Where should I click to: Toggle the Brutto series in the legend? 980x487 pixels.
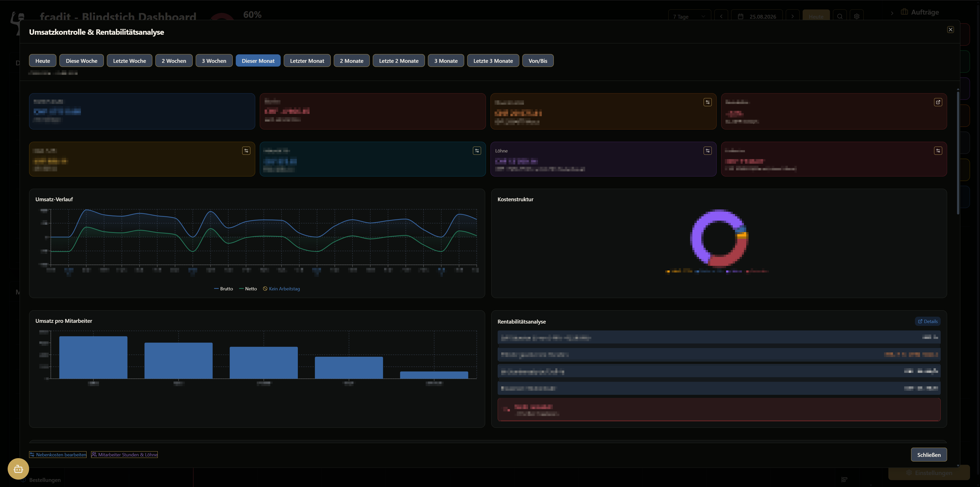(x=223, y=289)
